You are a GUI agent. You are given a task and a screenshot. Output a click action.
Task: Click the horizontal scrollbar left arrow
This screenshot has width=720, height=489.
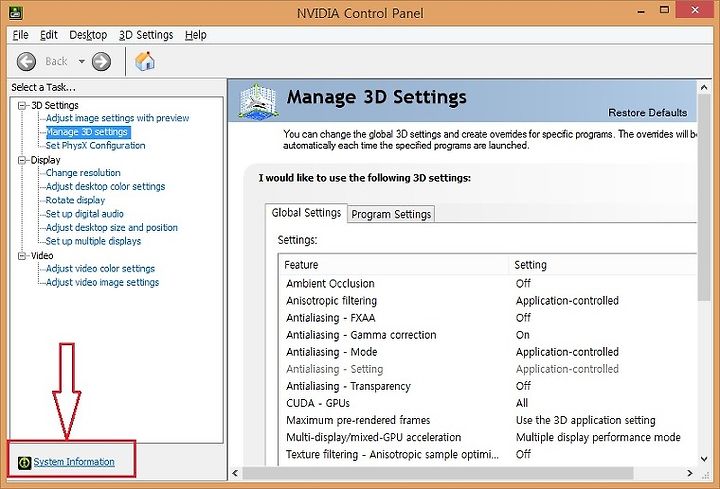tap(235, 473)
